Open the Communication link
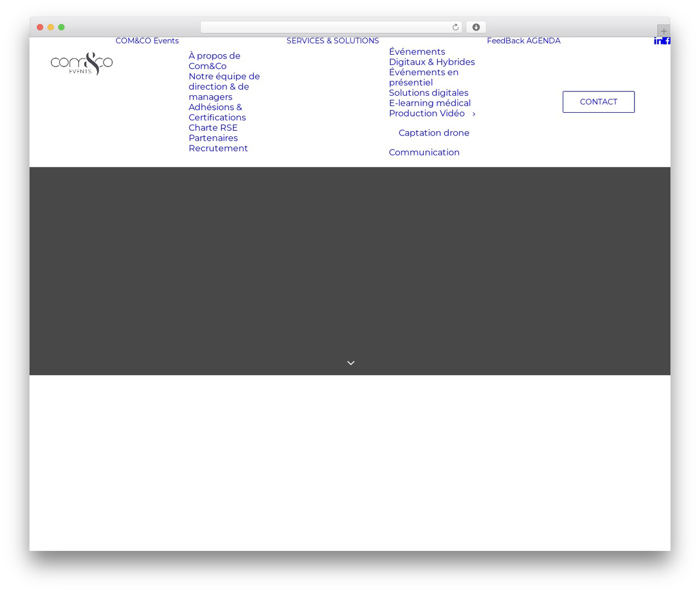This screenshot has height=593, width=700. (x=424, y=153)
